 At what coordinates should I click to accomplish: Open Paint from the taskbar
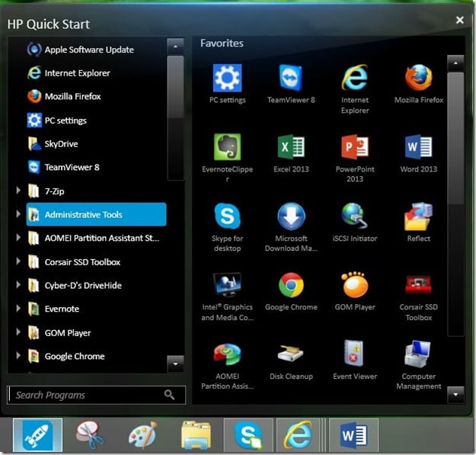tap(142, 435)
